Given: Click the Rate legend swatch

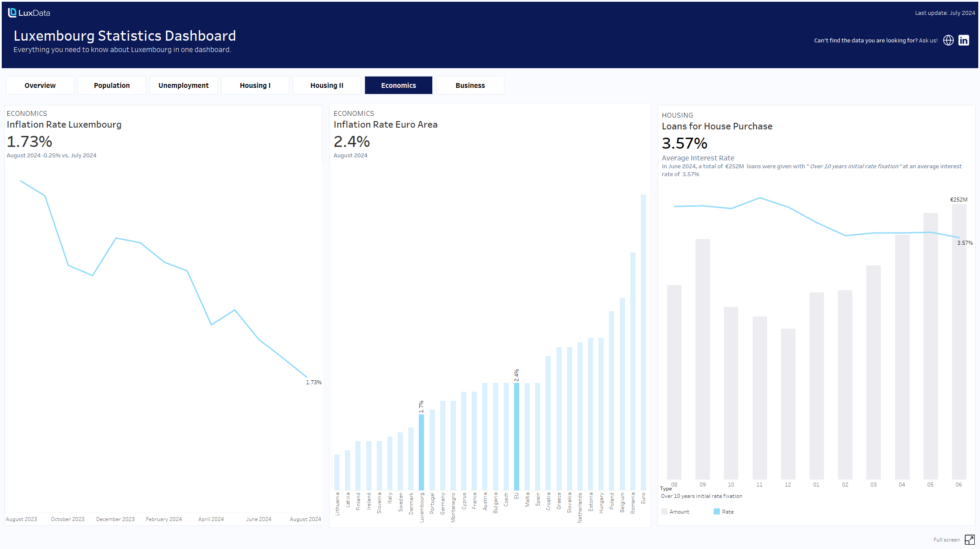Looking at the screenshot, I should 716,511.
